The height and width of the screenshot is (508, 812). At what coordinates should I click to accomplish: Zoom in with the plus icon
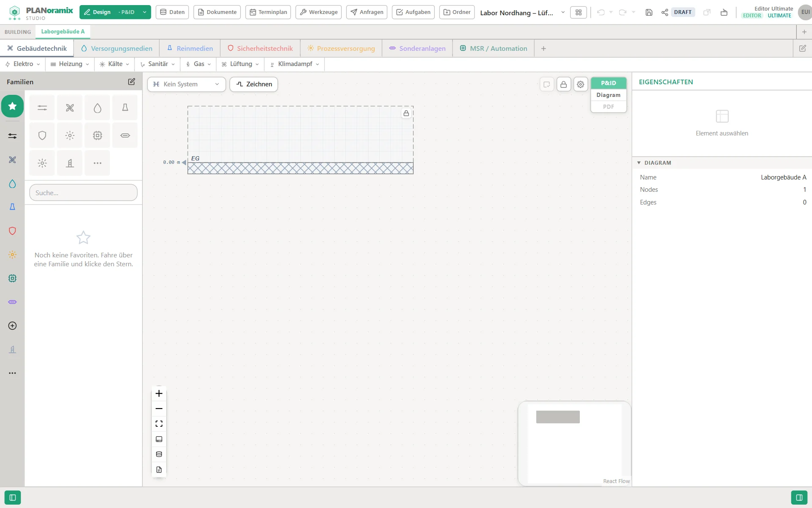point(159,393)
